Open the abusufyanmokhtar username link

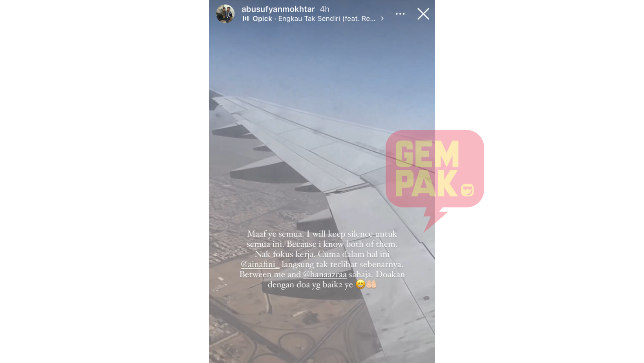click(278, 9)
